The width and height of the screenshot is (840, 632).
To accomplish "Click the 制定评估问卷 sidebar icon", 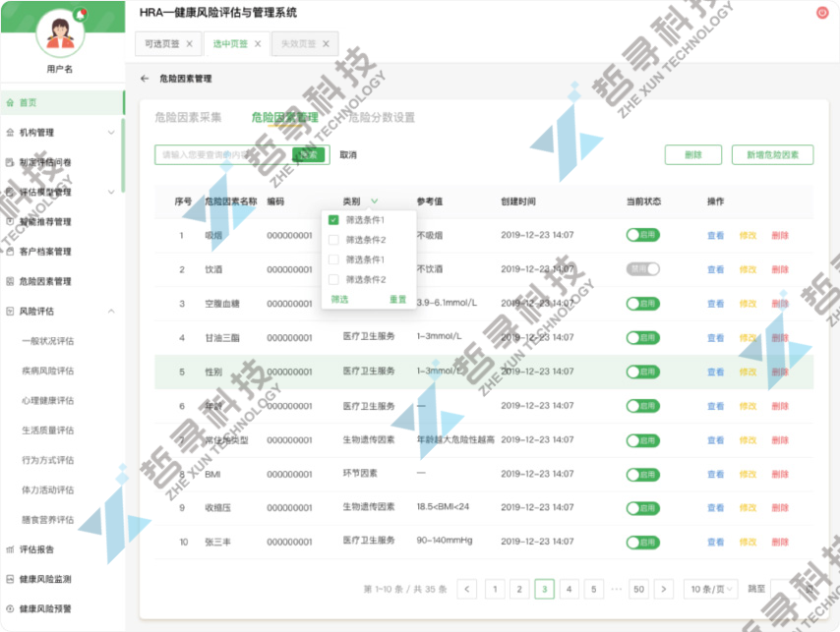I will point(10,162).
